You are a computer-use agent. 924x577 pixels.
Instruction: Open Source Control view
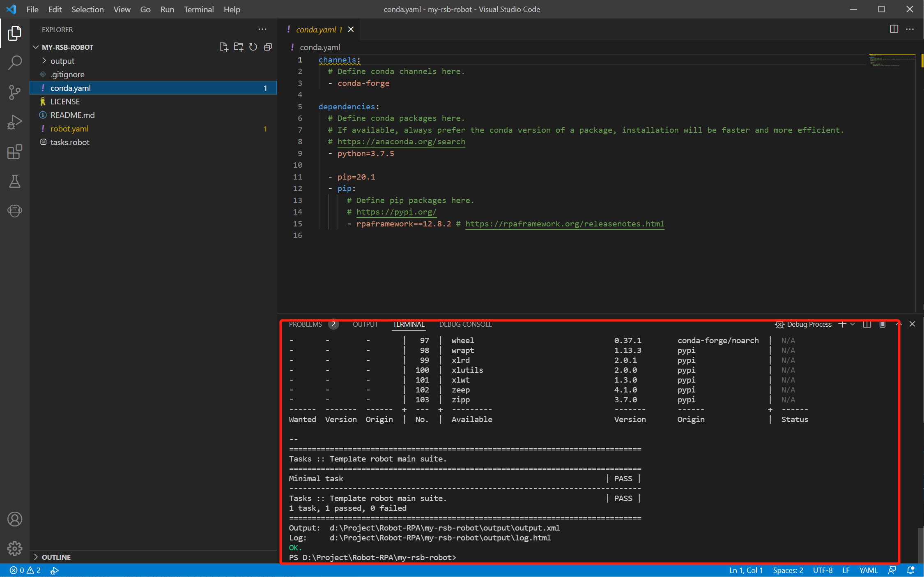[15, 92]
